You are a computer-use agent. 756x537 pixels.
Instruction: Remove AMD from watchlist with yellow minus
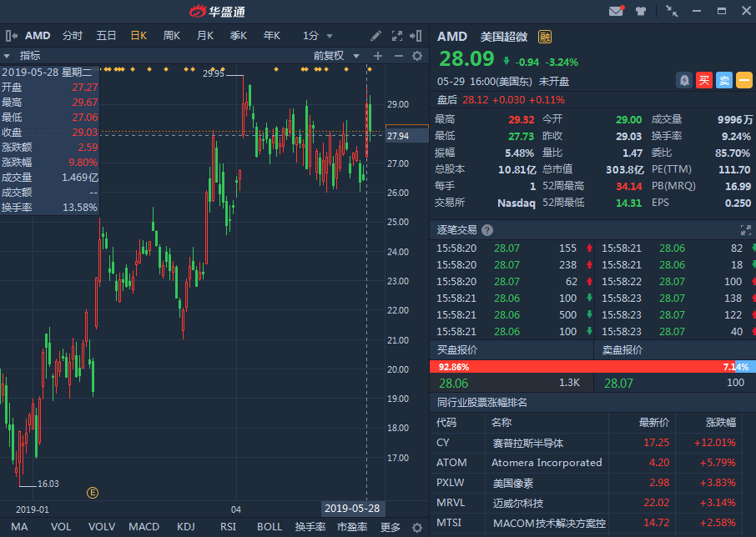coord(743,80)
